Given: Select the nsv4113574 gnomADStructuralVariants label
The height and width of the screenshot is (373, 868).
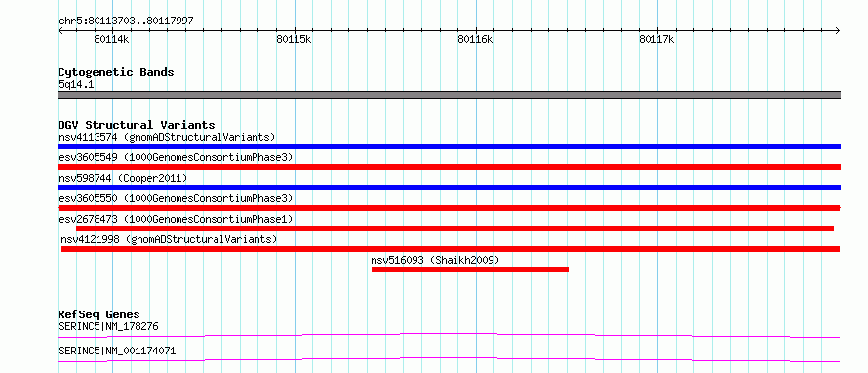Looking at the screenshot, I should click(x=167, y=137).
